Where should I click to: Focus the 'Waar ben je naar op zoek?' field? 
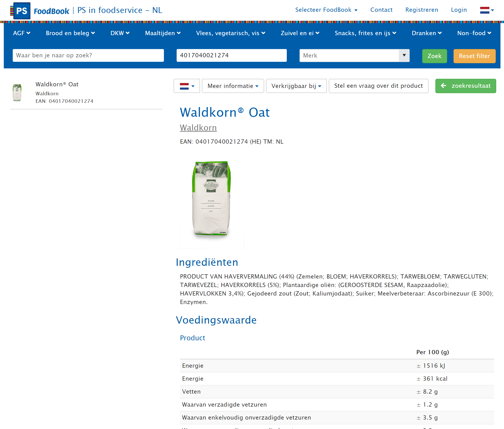point(88,55)
